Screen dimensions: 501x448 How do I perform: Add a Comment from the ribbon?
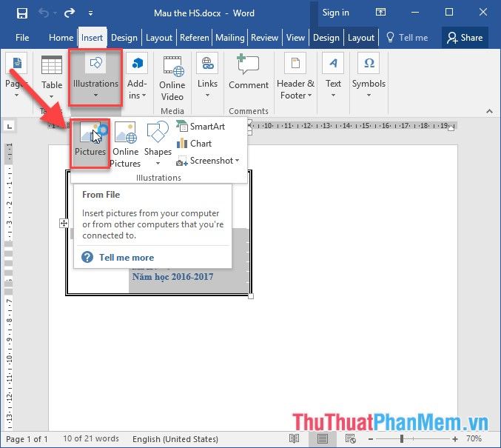(248, 74)
